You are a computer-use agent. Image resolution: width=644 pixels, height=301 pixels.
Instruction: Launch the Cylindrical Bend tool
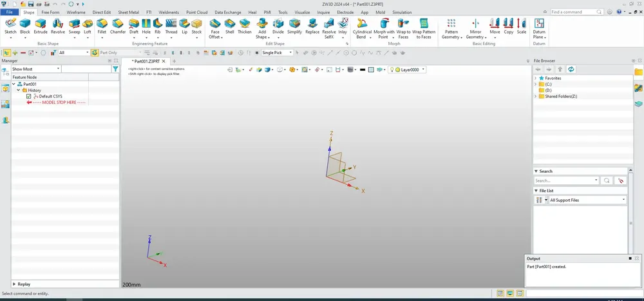(362, 29)
